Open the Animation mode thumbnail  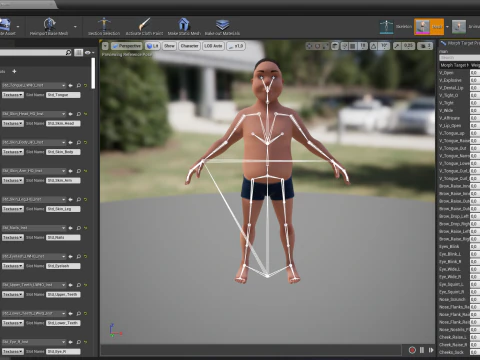tap(459, 27)
